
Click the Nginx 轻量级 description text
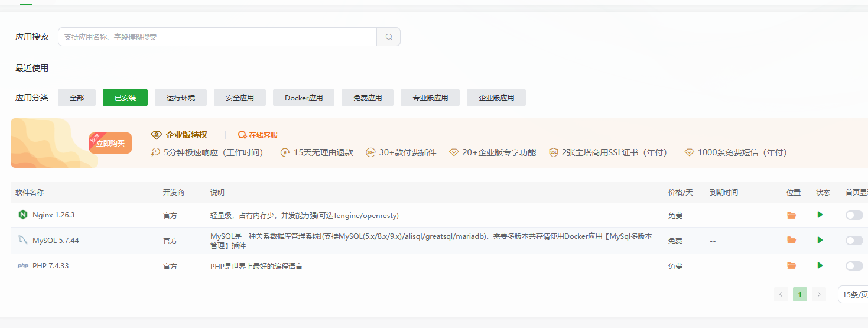click(304, 216)
